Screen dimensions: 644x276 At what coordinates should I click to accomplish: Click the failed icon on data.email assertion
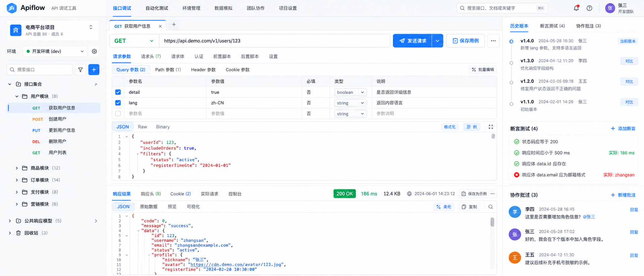pyautogui.click(x=517, y=175)
